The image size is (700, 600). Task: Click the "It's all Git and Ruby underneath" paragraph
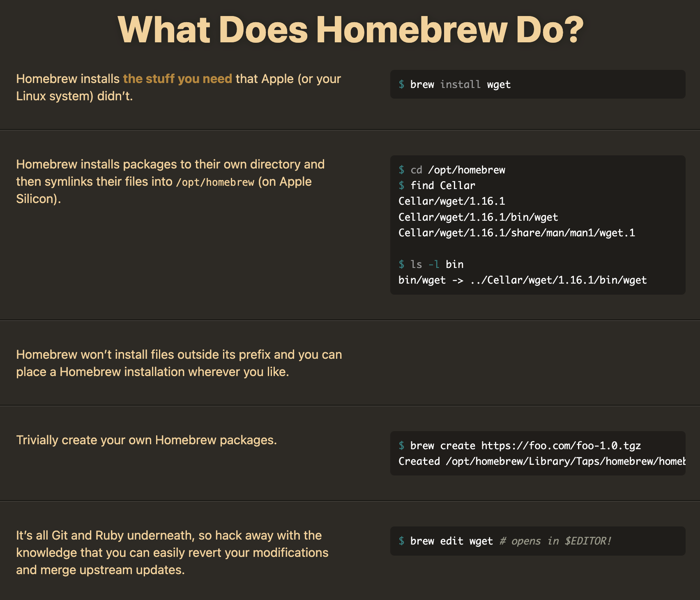coord(172,552)
